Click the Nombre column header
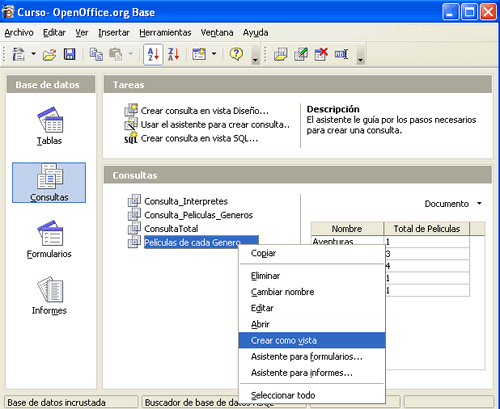The image size is (500, 409). pos(347,229)
